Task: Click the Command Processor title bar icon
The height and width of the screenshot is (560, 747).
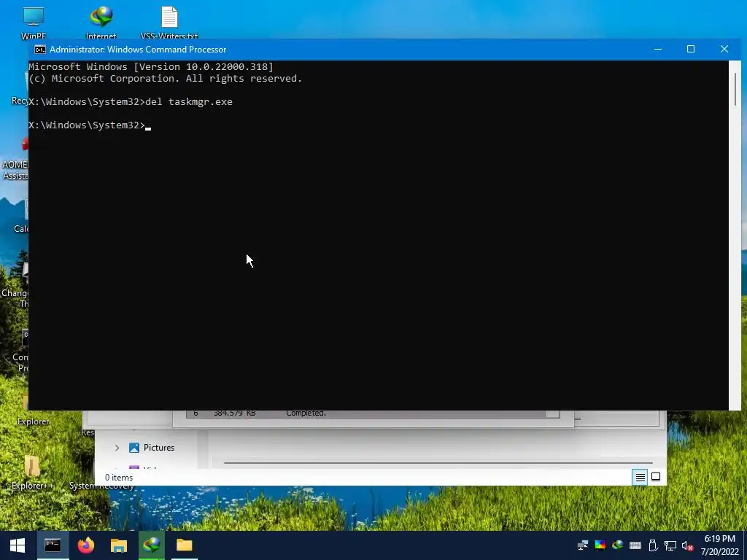Action: pyautogui.click(x=39, y=50)
